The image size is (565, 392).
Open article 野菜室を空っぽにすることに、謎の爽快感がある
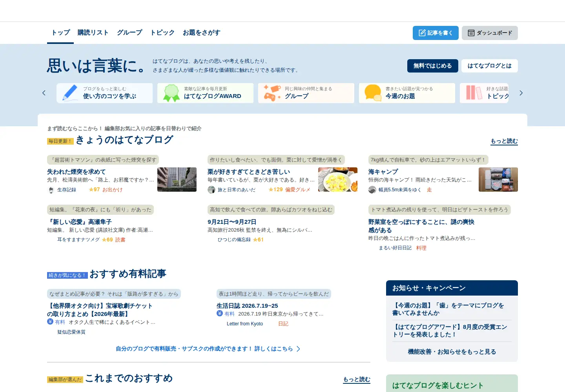[421, 226]
